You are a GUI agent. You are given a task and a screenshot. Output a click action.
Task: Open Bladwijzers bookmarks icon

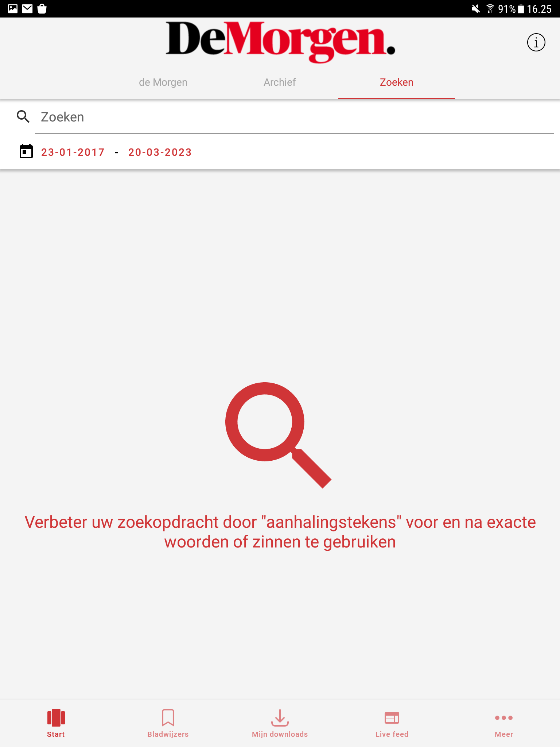click(x=168, y=723)
